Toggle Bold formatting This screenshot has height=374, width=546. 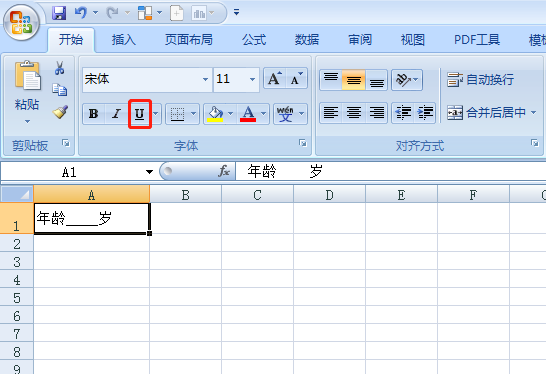(x=94, y=114)
